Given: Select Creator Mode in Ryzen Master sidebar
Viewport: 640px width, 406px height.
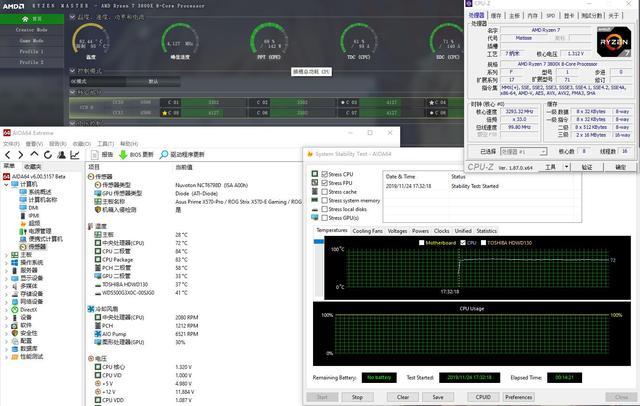Looking at the screenshot, I should tap(31, 30).
